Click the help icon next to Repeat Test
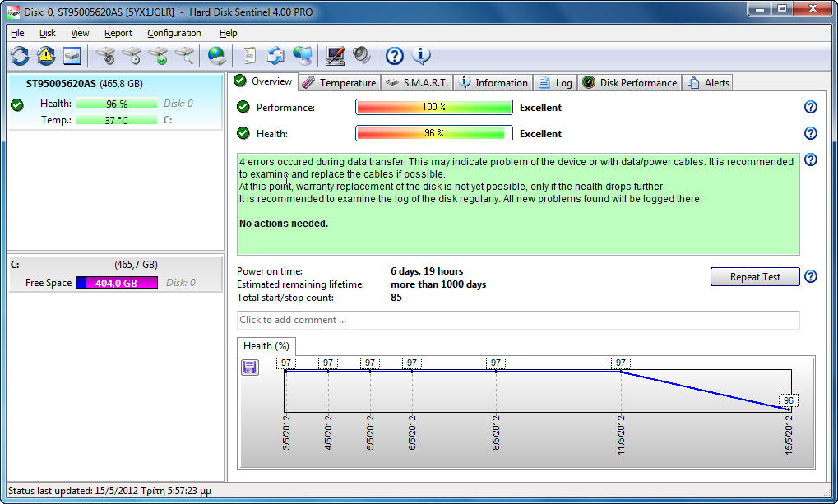This screenshot has width=838, height=504. click(x=811, y=277)
